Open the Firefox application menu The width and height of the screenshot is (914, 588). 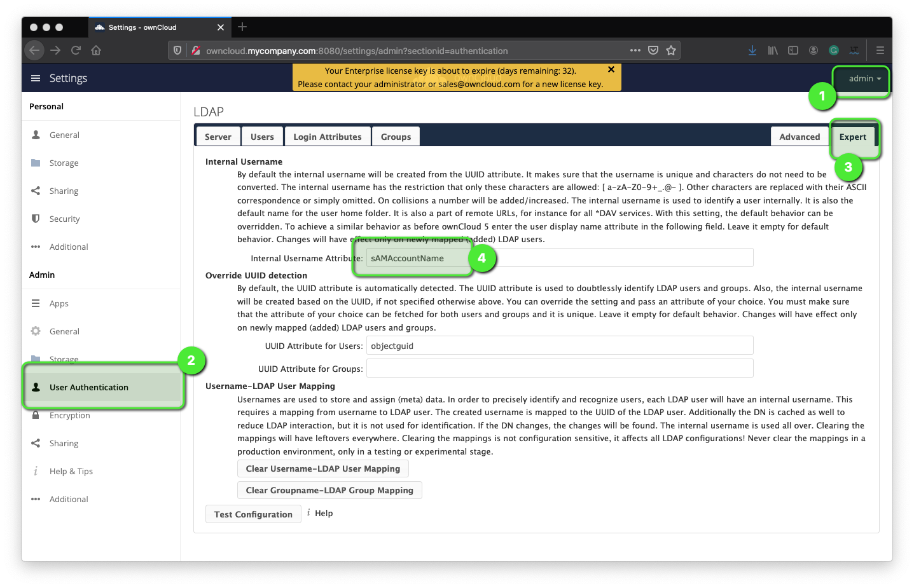880,50
